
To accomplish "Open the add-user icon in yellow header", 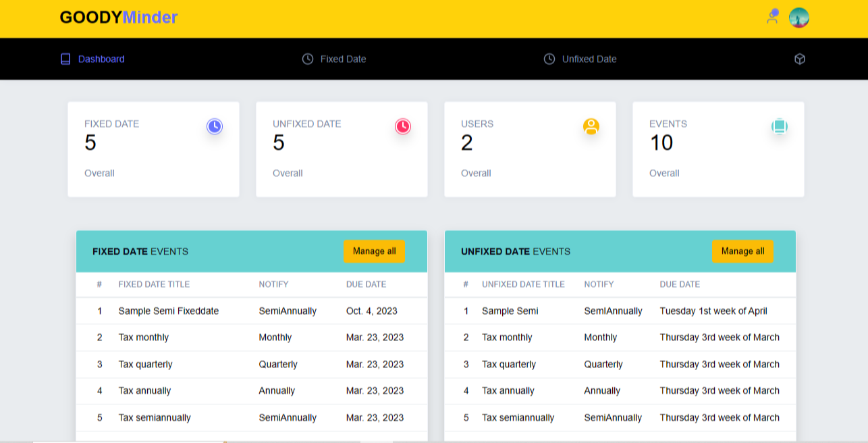I will point(771,18).
